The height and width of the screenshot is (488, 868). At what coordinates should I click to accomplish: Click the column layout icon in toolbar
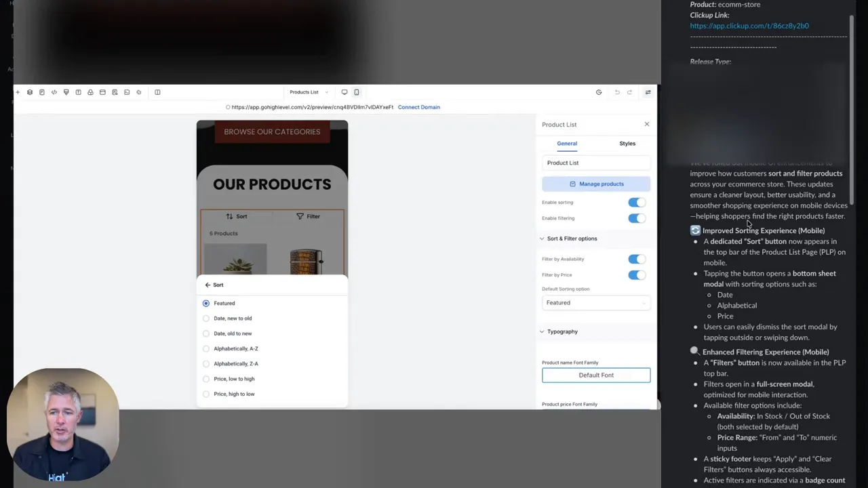157,92
